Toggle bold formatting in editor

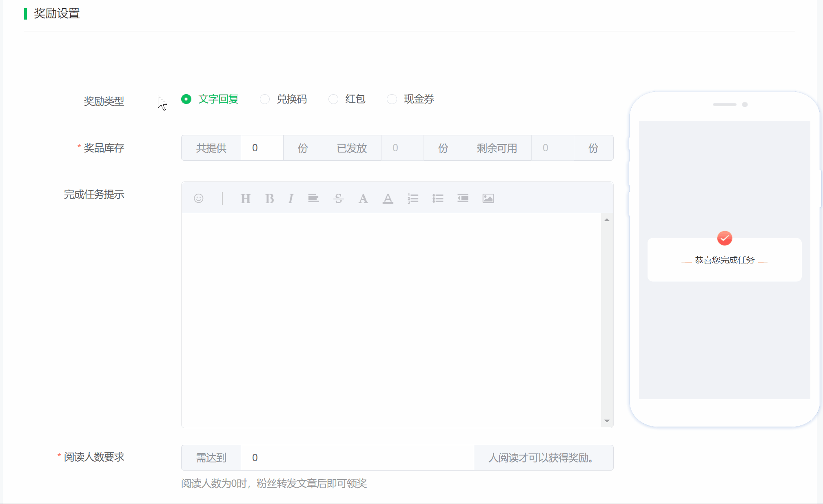269,199
